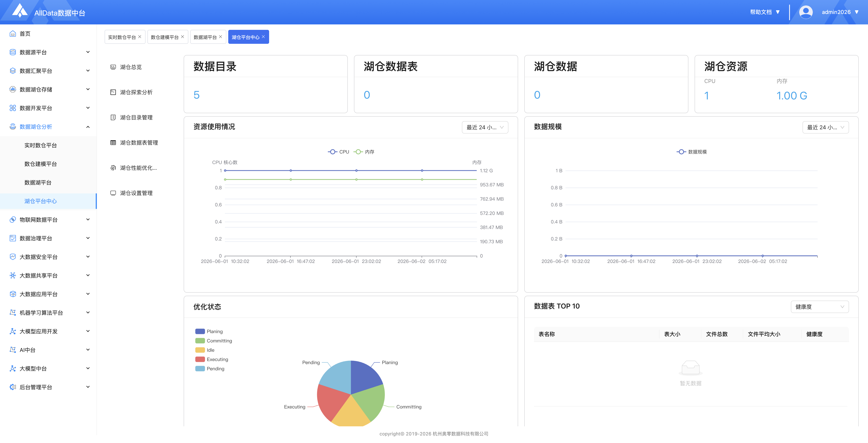Click the 数据目录 count value 5
868x443 pixels.
196,95
